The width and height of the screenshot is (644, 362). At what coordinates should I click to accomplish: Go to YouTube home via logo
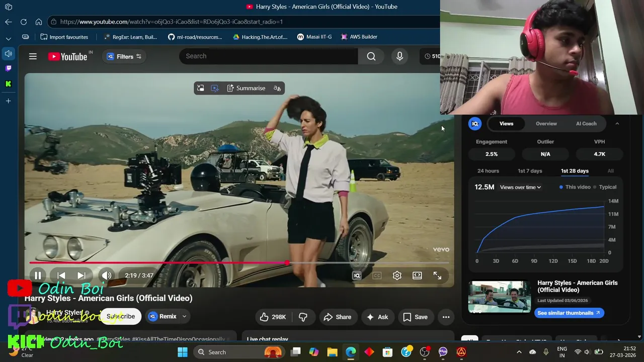(x=67, y=56)
